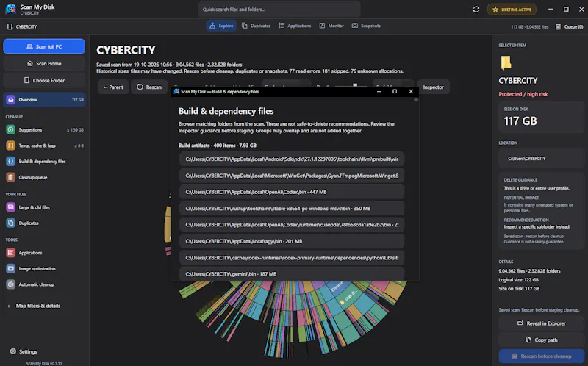This screenshot has height=366, width=588.
Task: Click the dialog scrollbar thumb
Action: 415,100
